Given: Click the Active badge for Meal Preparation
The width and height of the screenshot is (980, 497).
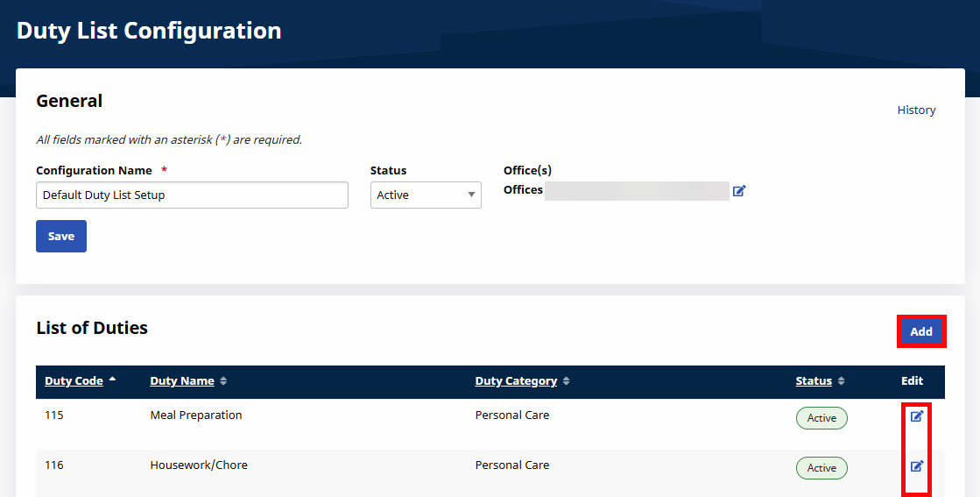Looking at the screenshot, I should [821, 418].
